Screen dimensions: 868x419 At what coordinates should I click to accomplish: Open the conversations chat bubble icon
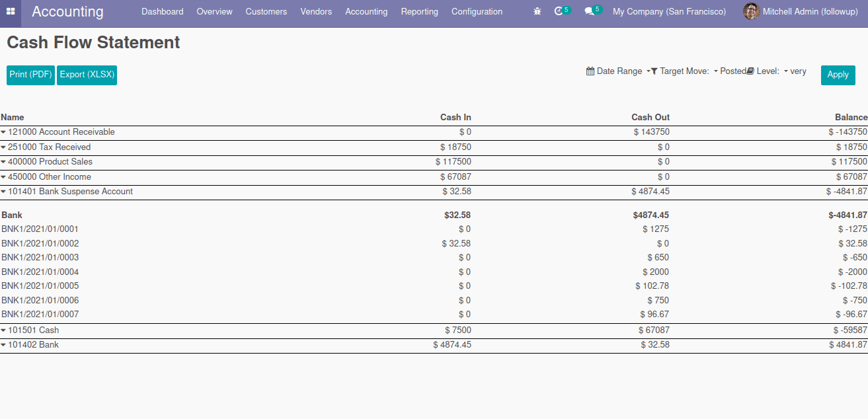coord(589,11)
